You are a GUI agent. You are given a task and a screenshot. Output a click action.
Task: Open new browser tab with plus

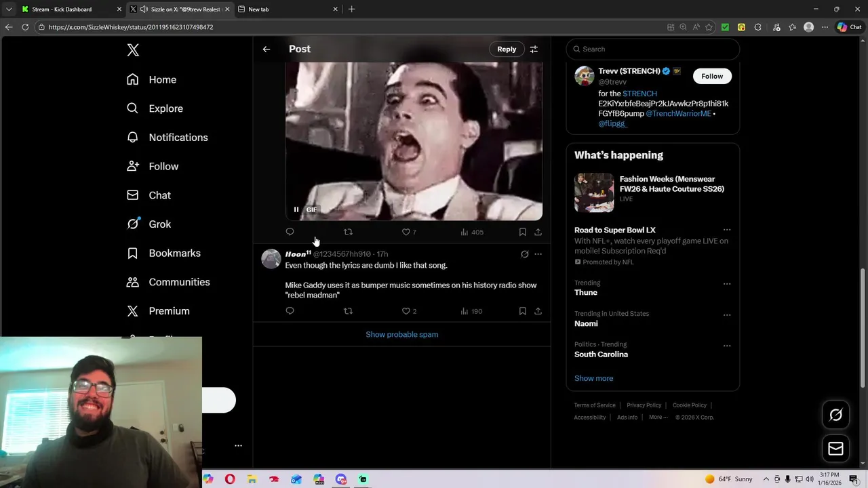click(x=351, y=9)
